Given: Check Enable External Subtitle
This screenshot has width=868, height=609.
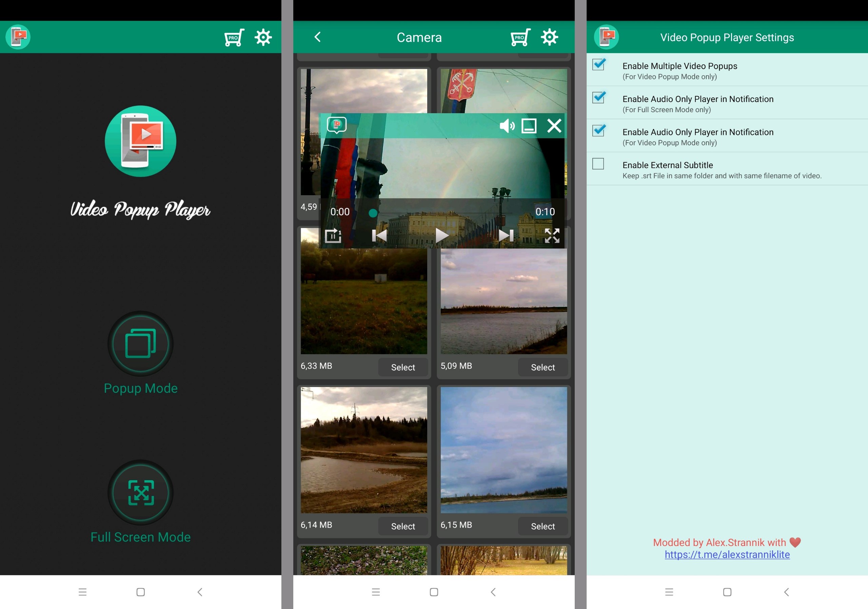Looking at the screenshot, I should 598,164.
